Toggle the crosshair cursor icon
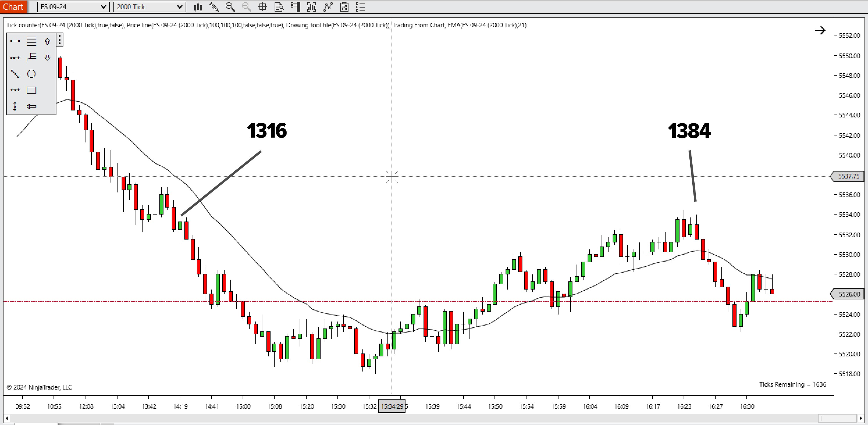This screenshot has height=425, width=868. (x=262, y=7)
